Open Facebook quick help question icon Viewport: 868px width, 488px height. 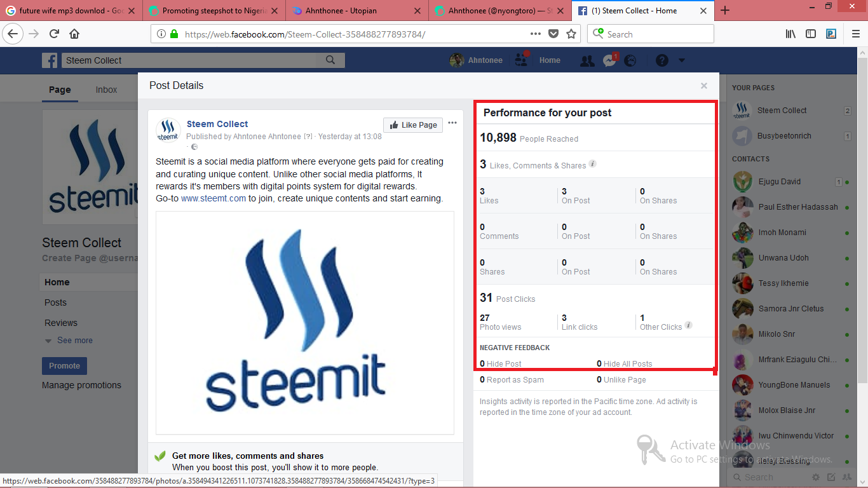point(662,60)
